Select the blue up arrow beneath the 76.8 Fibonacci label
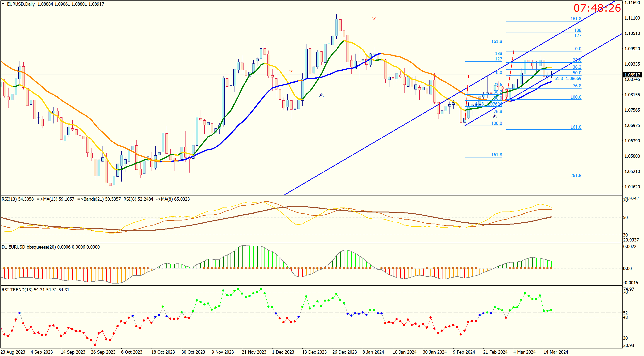This screenshot has height=356, width=644. (x=495, y=116)
